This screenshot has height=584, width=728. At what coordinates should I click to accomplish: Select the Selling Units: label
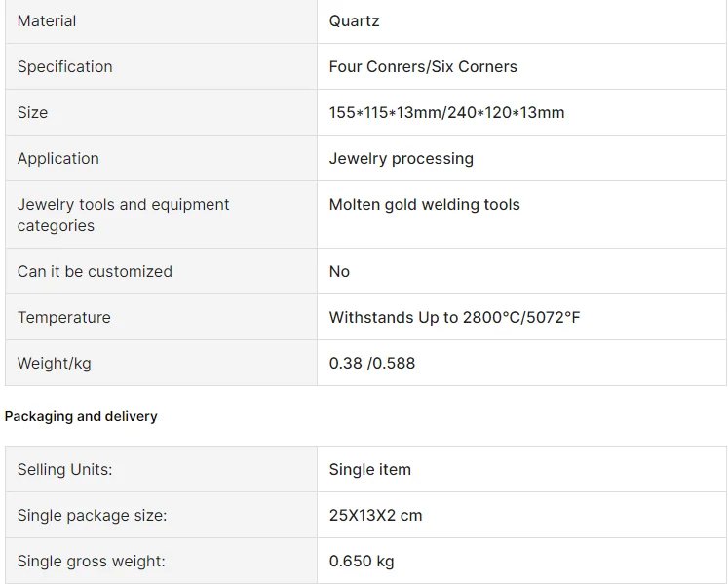pyautogui.click(x=65, y=469)
